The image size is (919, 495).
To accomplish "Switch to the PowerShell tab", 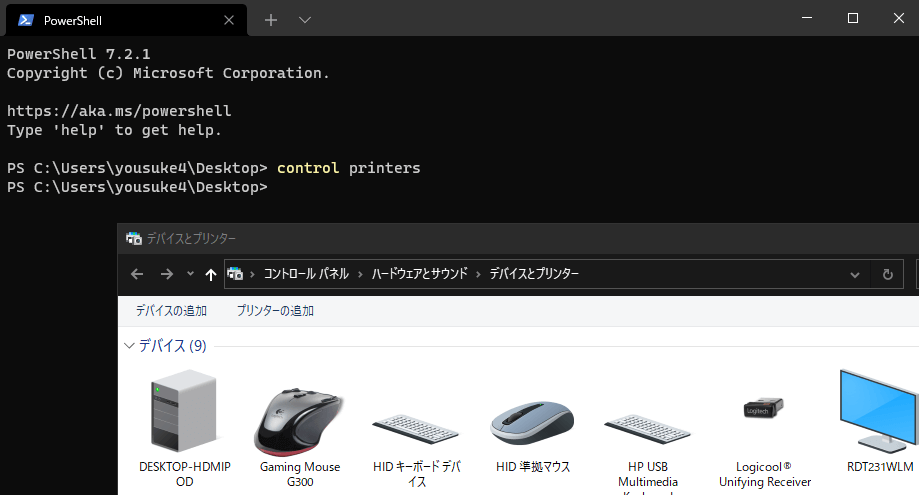I will coord(127,21).
